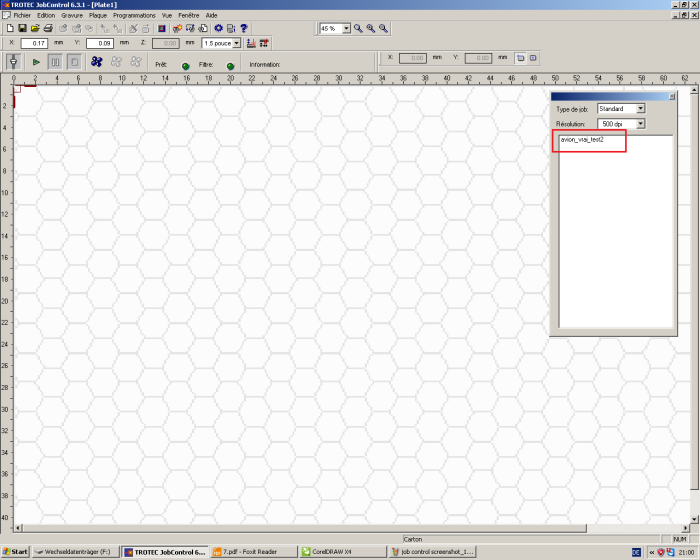Toggle the blue exhaust fan icon
700x560 pixels.
(96, 62)
